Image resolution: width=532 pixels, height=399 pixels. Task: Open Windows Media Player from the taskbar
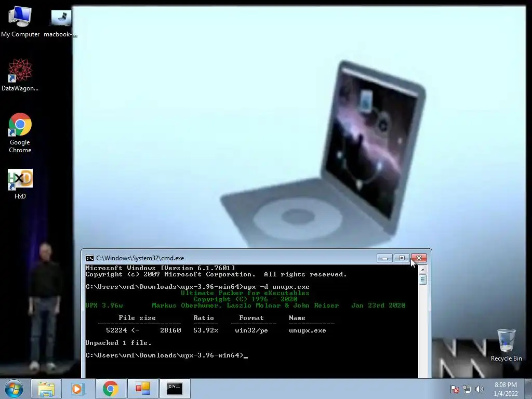click(x=77, y=389)
